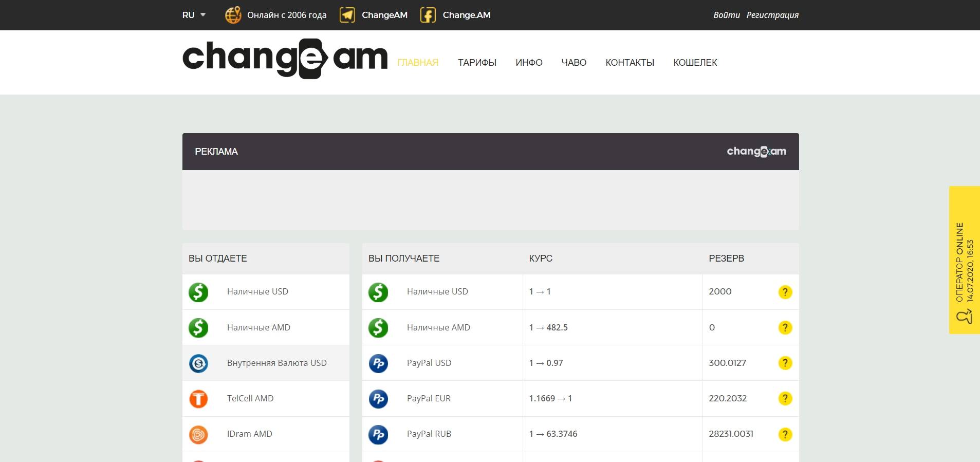Open the ИНФО menu item

click(529, 62)
